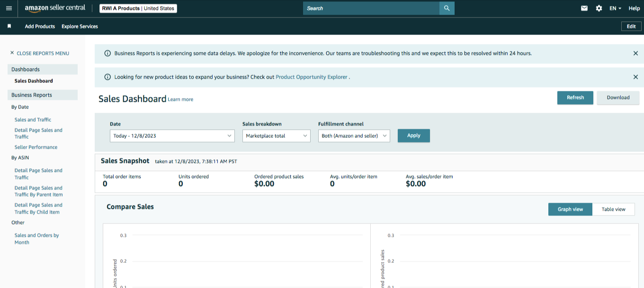Viewport: 644px width, 288px height.
Task: Click the search magnifier button
Action: click(447, 9)
